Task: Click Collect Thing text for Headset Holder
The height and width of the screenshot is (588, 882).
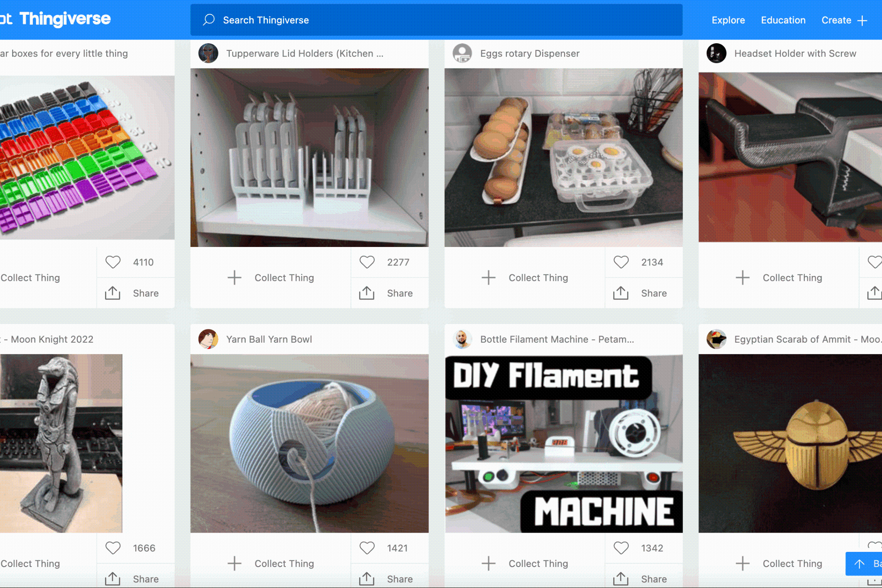Action: coord(793,278)
